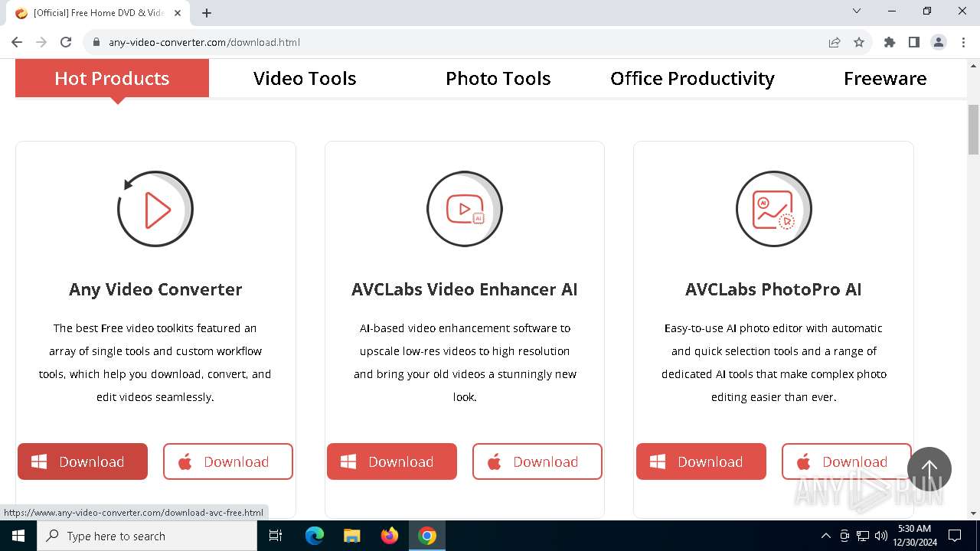
Task: Open the Chrome three-dot menu
Action: (x=963, y=42)
